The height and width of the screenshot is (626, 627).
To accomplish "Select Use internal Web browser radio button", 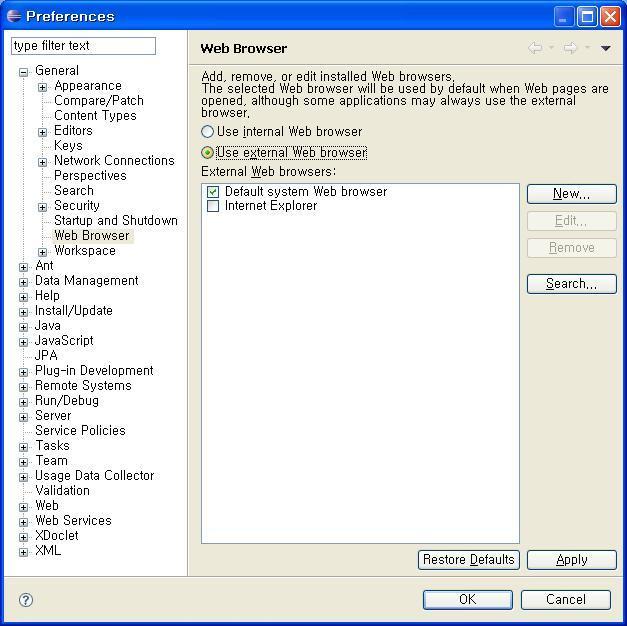I will tap(207, 131).
